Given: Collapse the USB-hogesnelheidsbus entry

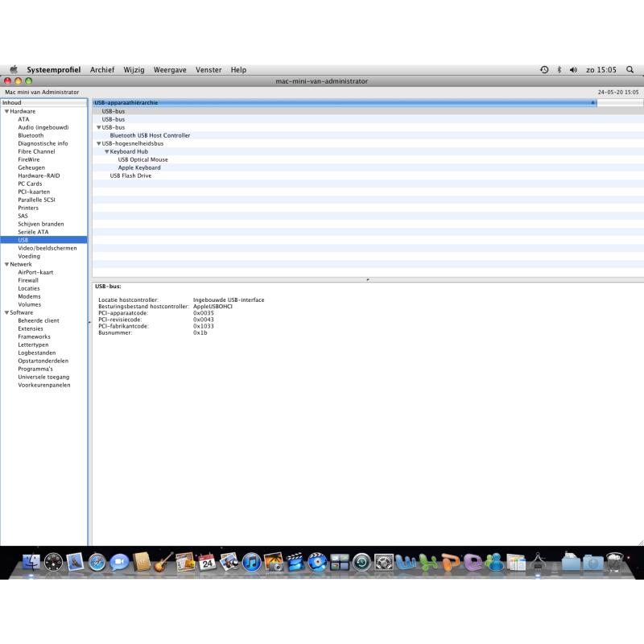Looking at the screenshot, I should [98, 143].
